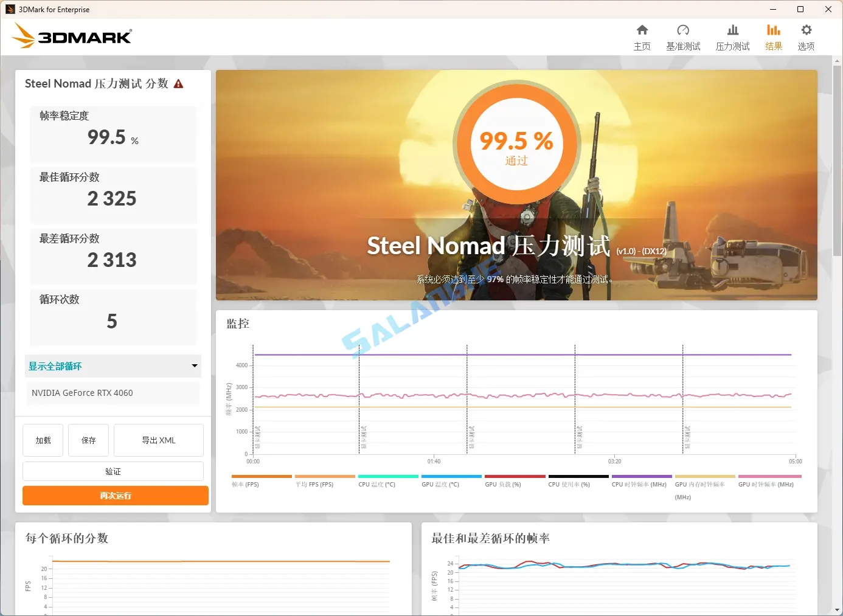Open the 主页 home icon
The height and width of the screenshot is (616, 843).
coord(642,35)
